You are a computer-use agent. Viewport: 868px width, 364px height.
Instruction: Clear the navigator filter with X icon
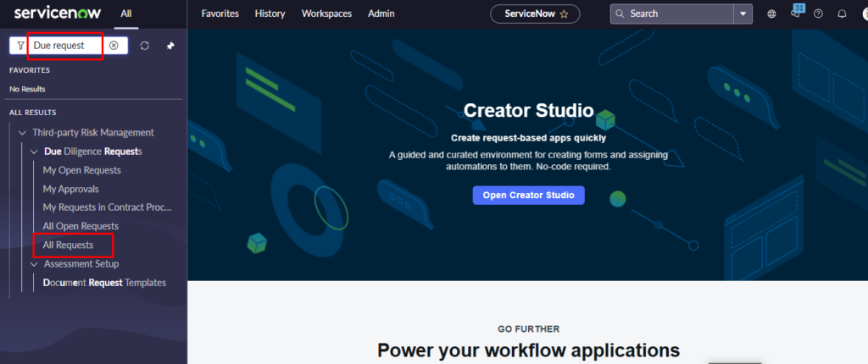pos(114,45)
